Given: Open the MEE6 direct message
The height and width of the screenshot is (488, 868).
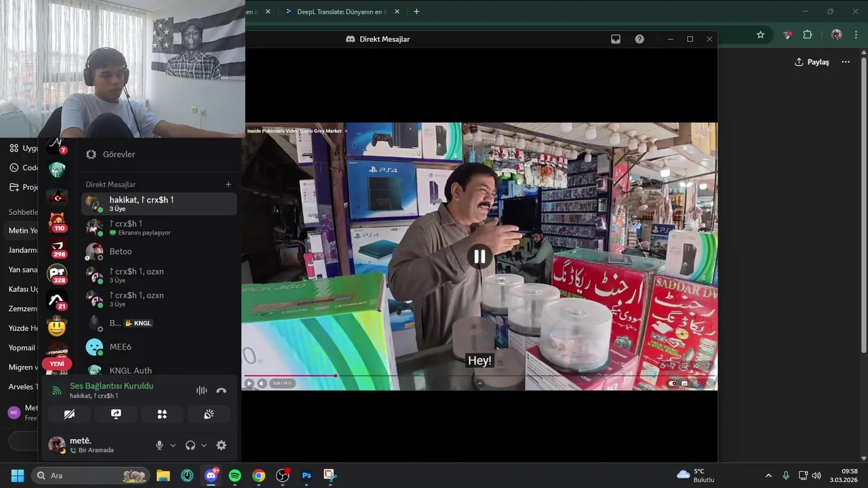Looking at the screenshot, I should tap(159, 347).
